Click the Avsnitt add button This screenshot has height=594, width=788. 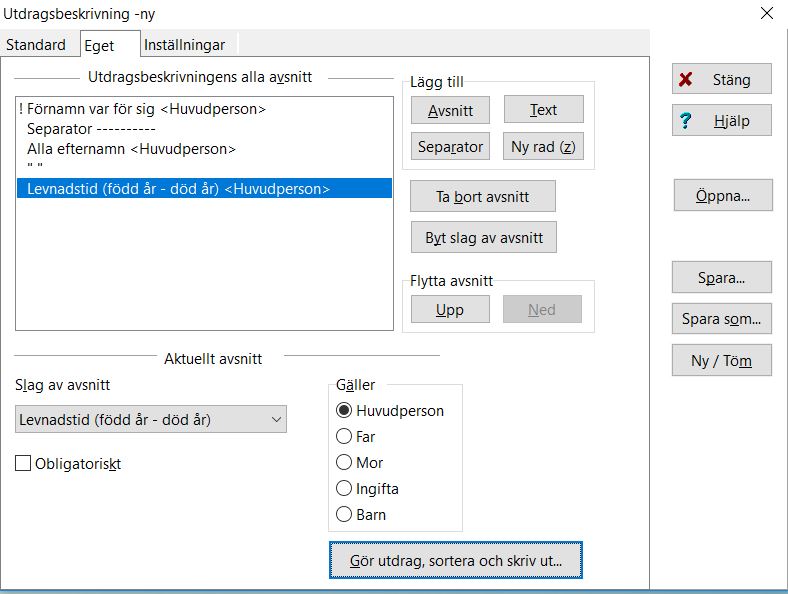450,110
